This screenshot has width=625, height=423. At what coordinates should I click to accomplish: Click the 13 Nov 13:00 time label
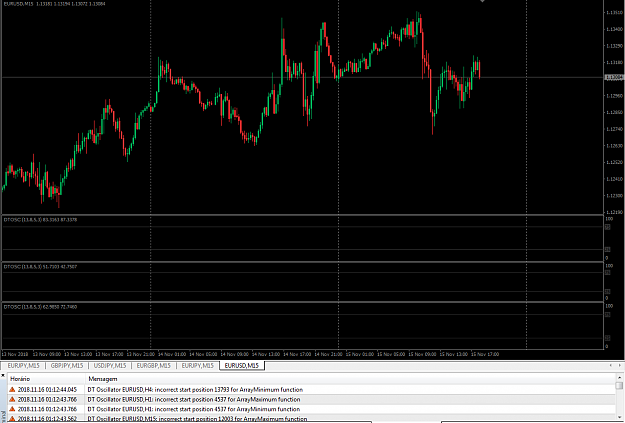click(78, 354)
